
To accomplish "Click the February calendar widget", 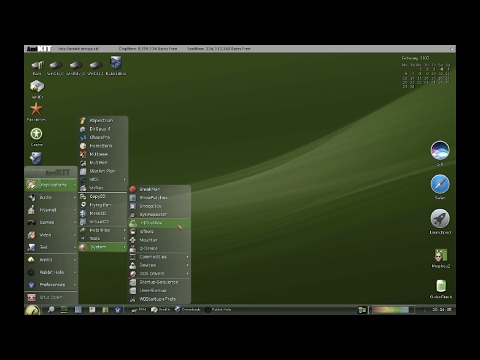I will tap(426, 72).
